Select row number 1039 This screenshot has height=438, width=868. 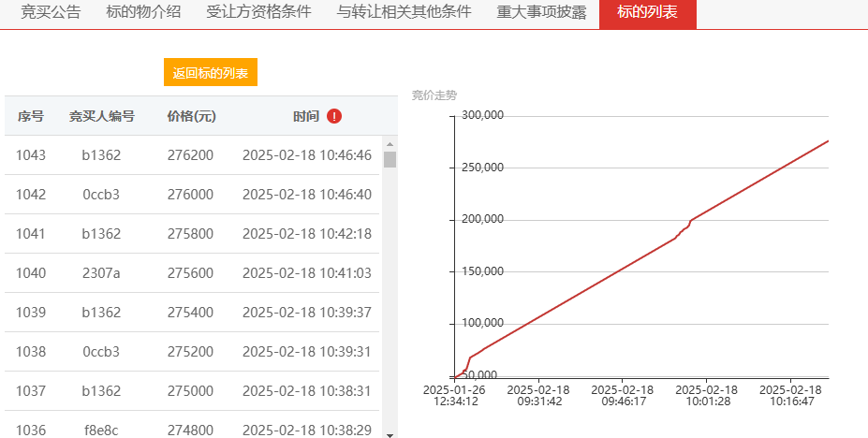pos(31,313)
